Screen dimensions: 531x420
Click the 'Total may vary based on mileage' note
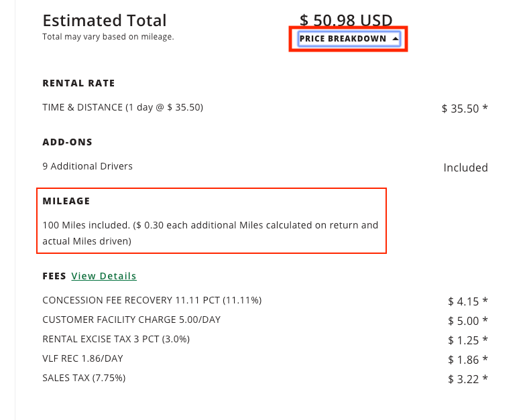point(108,37)
